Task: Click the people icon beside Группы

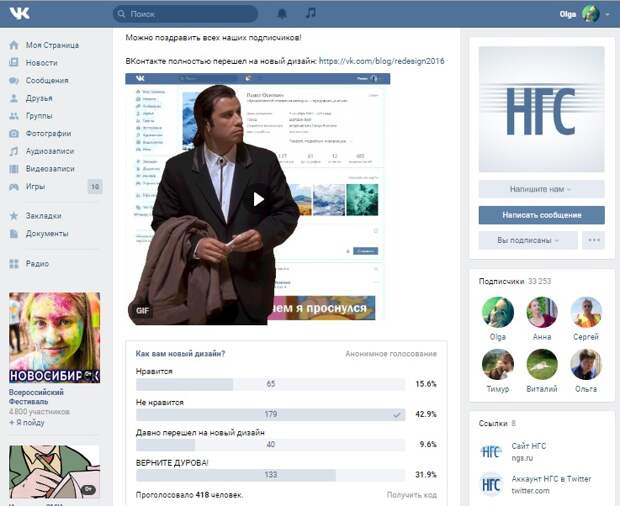Action: point(14,116)
